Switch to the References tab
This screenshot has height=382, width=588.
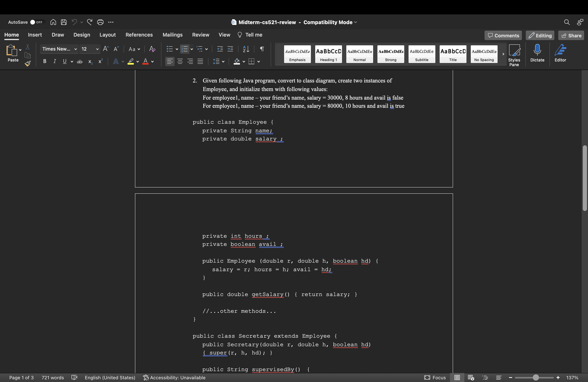point(139,35)
